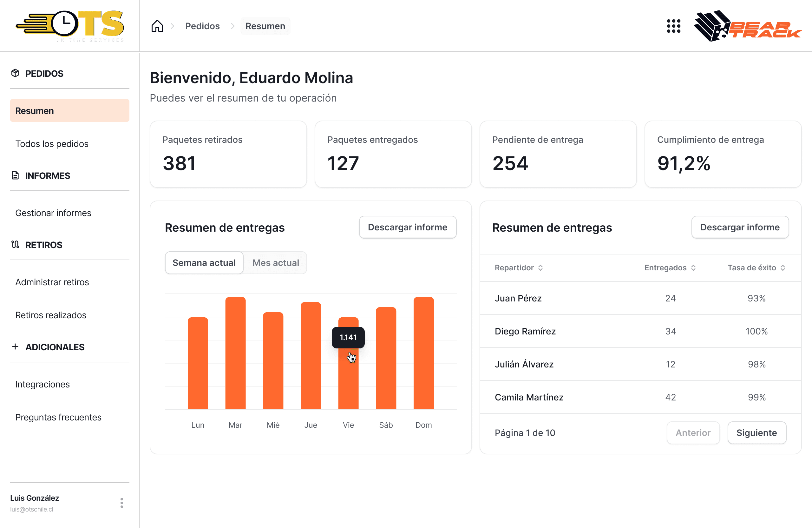Click the Pedidos package icon in sidebar

pos(15,73)
